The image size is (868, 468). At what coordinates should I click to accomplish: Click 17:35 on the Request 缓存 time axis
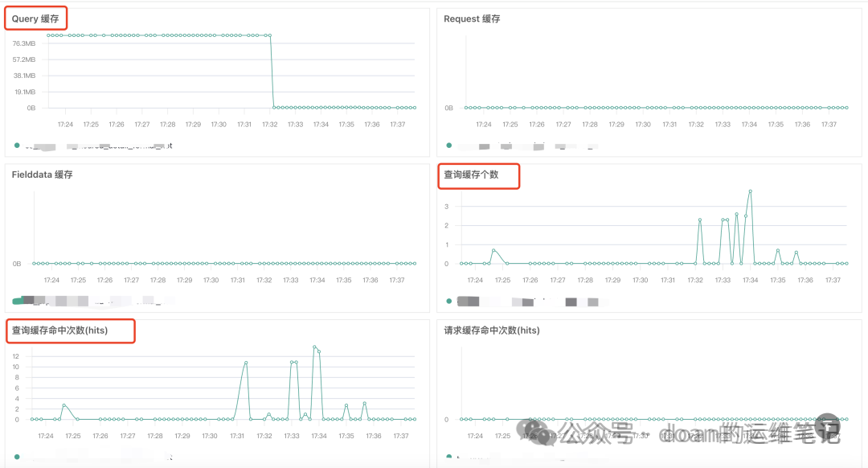point(776,125)
